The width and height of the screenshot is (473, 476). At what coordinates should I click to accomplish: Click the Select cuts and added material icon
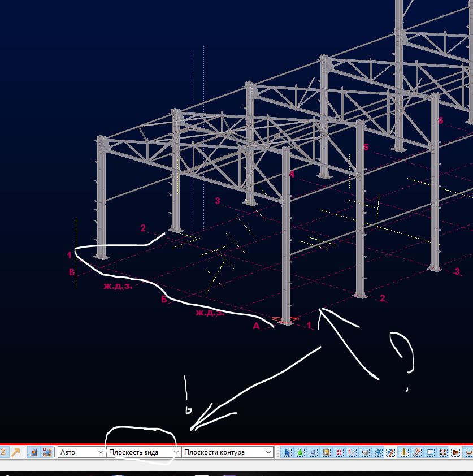[x=417, y=452]
